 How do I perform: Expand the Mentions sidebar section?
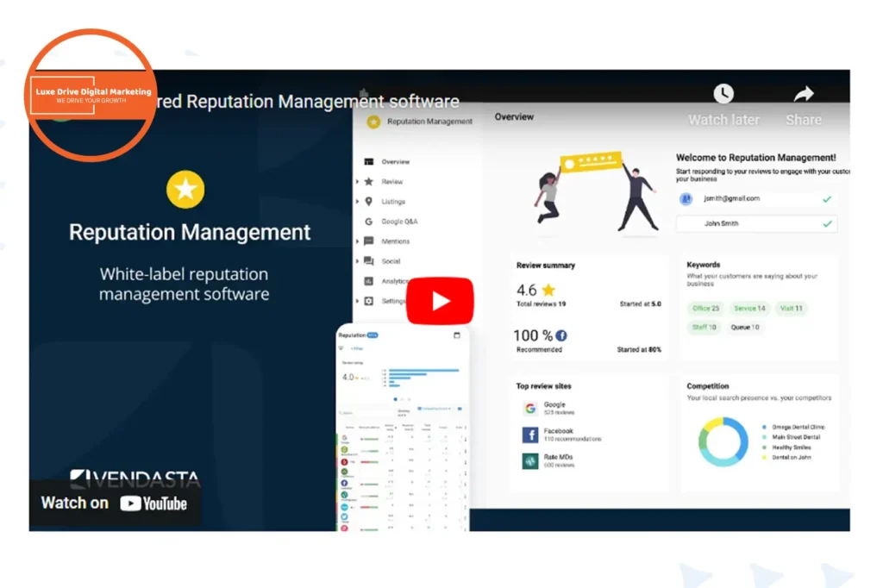[357, 241]
